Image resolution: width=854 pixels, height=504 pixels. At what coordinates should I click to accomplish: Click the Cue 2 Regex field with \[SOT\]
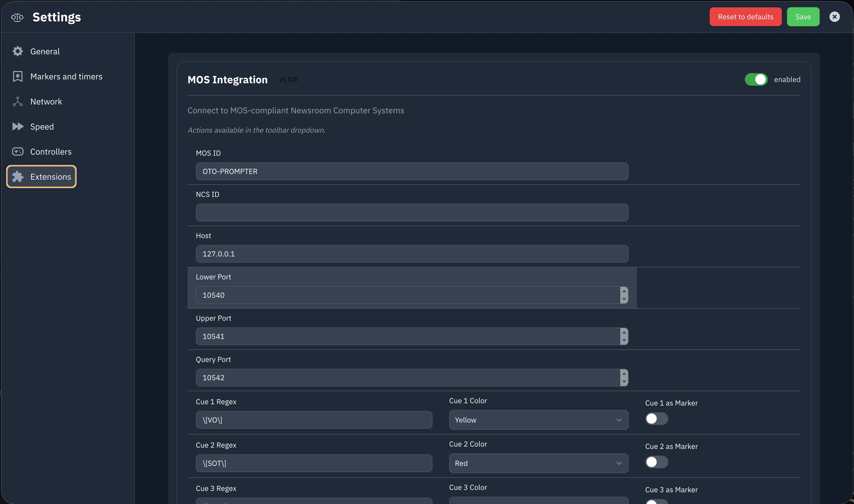[313, 463]
